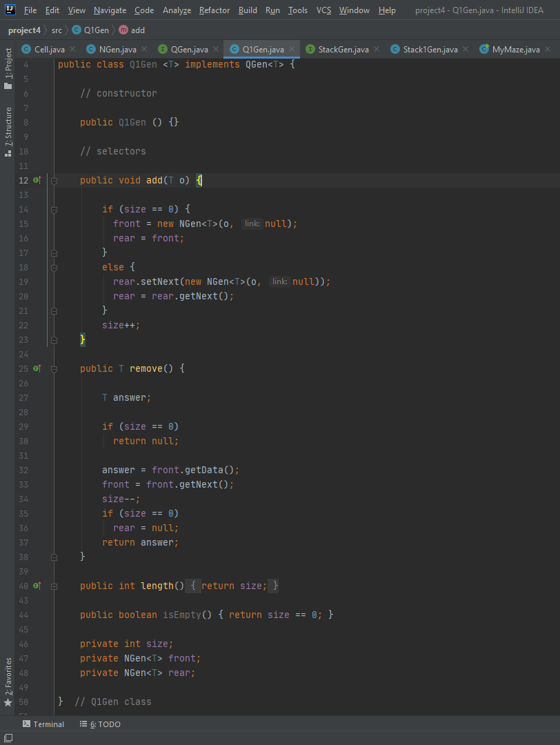Click the QGen.java interface icon
Screen dimensions: 560x745
pos(163,49)
